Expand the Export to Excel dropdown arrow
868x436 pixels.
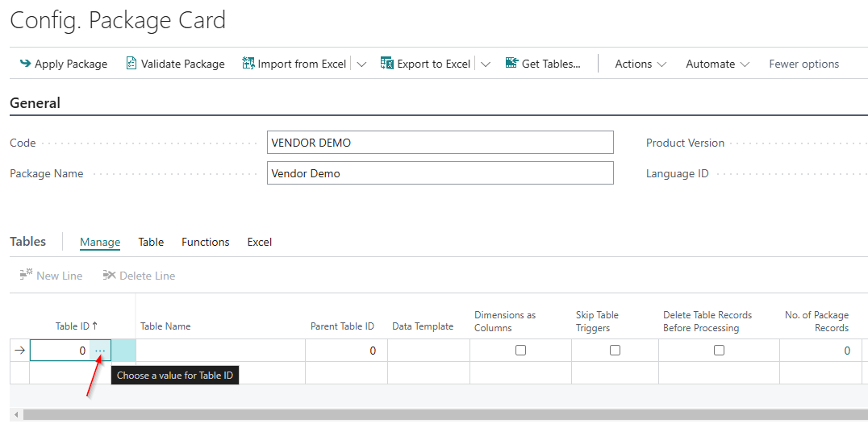point(486,64)
